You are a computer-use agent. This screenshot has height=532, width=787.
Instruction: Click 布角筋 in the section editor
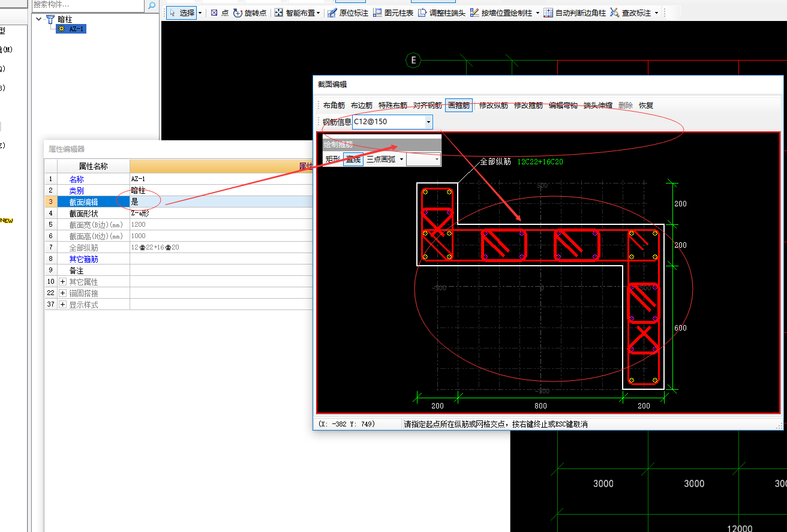point(334,106)
